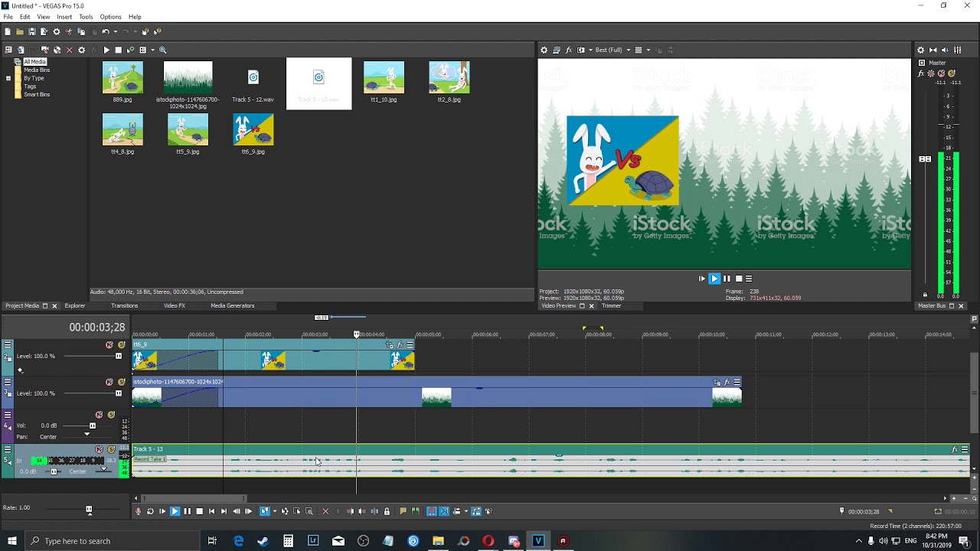Click the Split event icon

coord(374,511)
